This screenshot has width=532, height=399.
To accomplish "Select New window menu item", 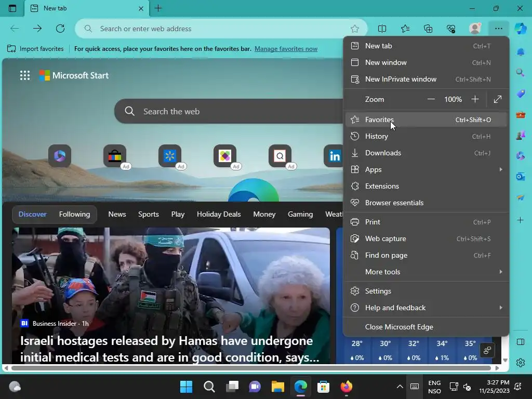I will (426, 63).
